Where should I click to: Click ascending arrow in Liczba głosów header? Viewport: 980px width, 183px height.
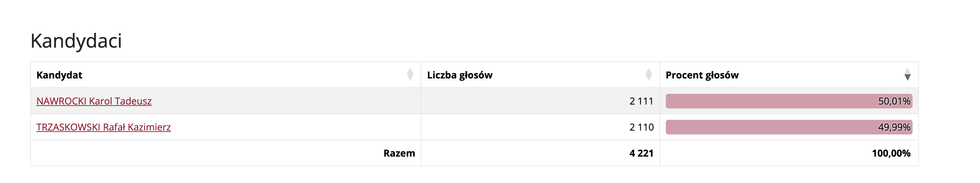click(x=649, y=71)
